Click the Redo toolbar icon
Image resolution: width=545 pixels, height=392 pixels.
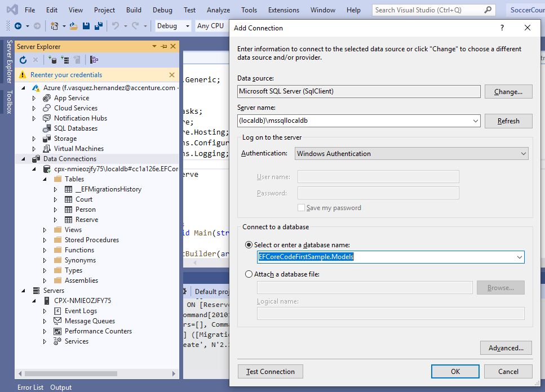[x=136, y=26]
